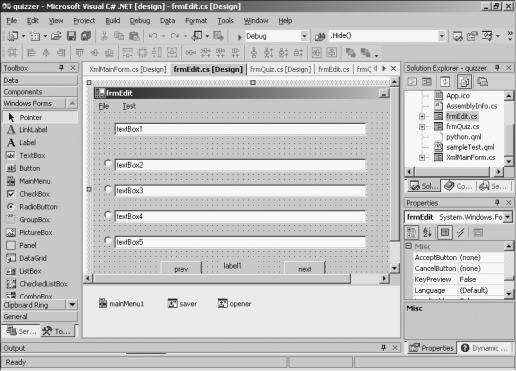Viewport: 516px width, 371px height.
Task: Toggle the Output panel auto-hide pin
Action: point(384,348)
